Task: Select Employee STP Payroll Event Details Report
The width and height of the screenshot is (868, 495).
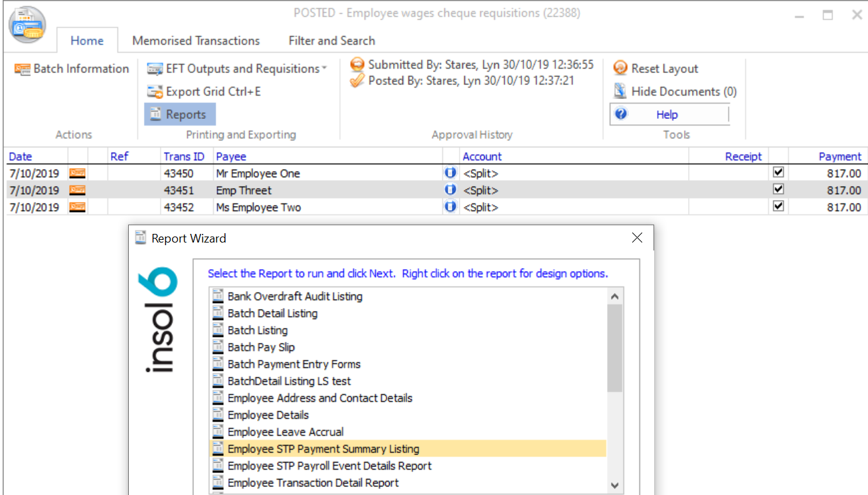Action: pos(329,466)
